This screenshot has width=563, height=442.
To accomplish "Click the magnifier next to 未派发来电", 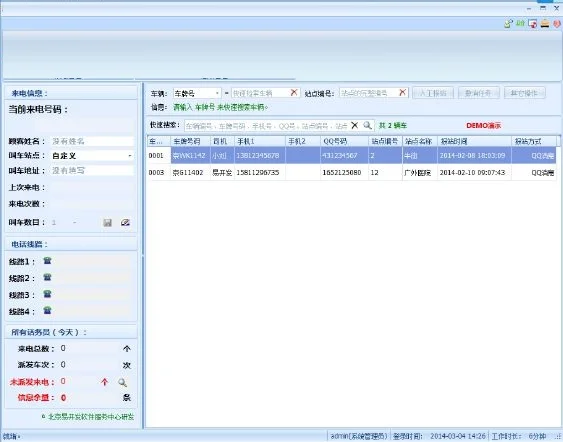I will [122, 382].
